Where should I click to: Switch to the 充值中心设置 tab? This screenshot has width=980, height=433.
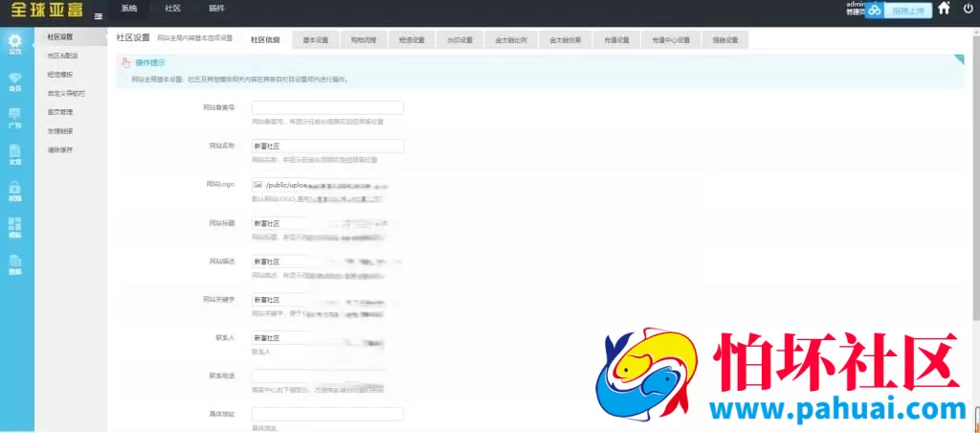tap(671, 39)
